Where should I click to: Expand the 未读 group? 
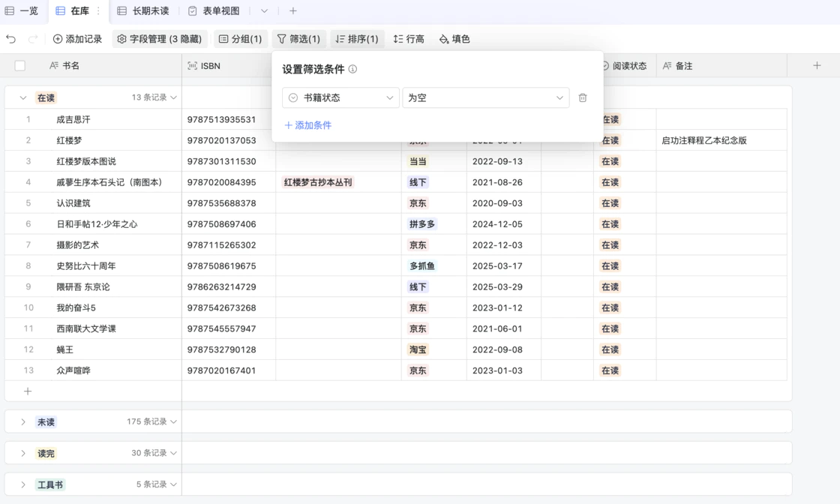[23, 422]
